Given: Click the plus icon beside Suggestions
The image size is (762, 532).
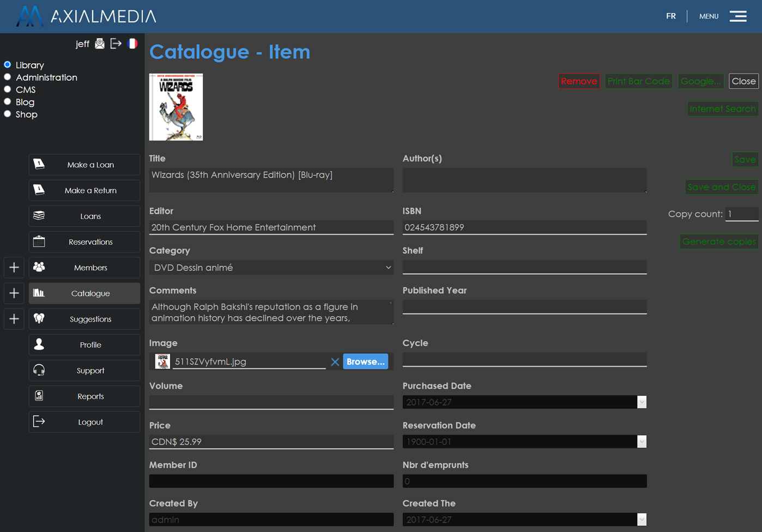Looking at the screenshot, I should (x=14, y=319).
